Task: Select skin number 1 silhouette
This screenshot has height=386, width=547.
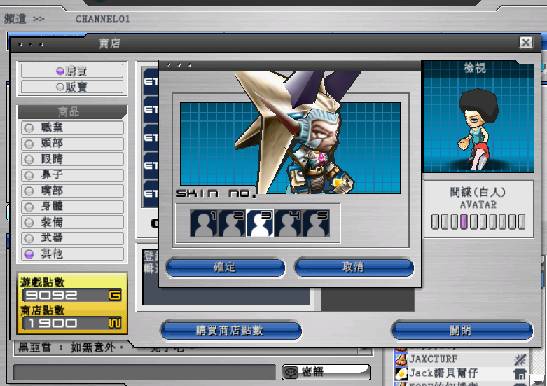Action: 204,223
